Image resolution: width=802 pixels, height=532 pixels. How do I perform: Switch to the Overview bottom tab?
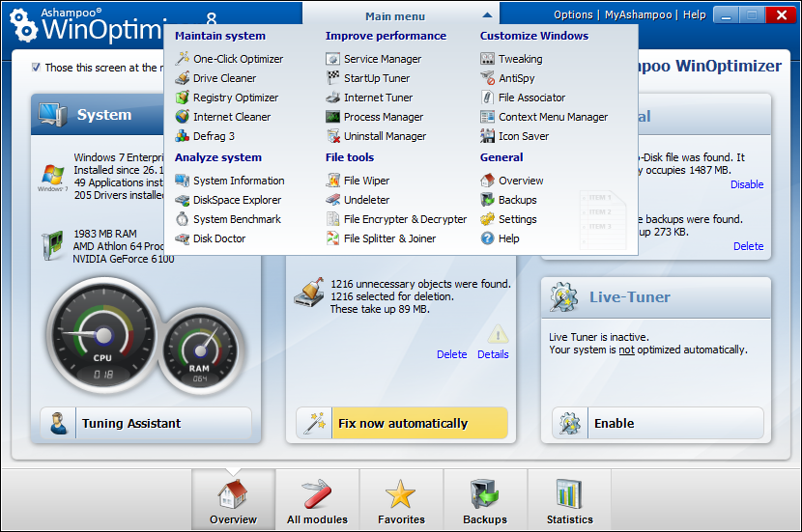(x=233, y=499)
